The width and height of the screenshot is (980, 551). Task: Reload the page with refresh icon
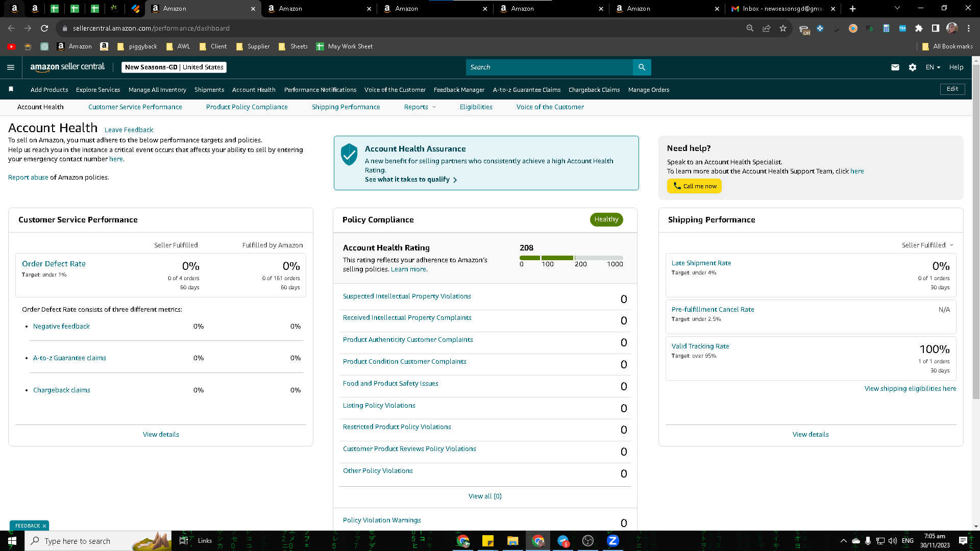pyautogui.click(x=44, y=28)
